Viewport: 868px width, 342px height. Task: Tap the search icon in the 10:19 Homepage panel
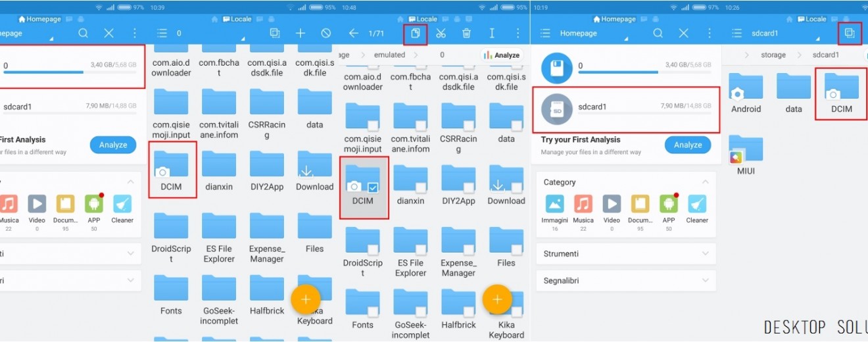coord(658,33)
